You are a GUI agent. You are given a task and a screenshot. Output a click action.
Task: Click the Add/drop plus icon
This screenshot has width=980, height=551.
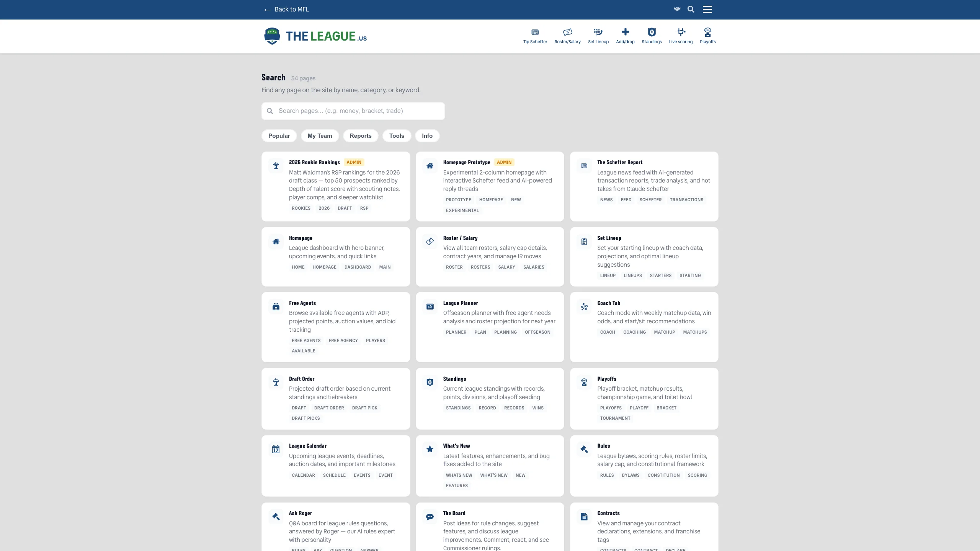coord(625,32)
